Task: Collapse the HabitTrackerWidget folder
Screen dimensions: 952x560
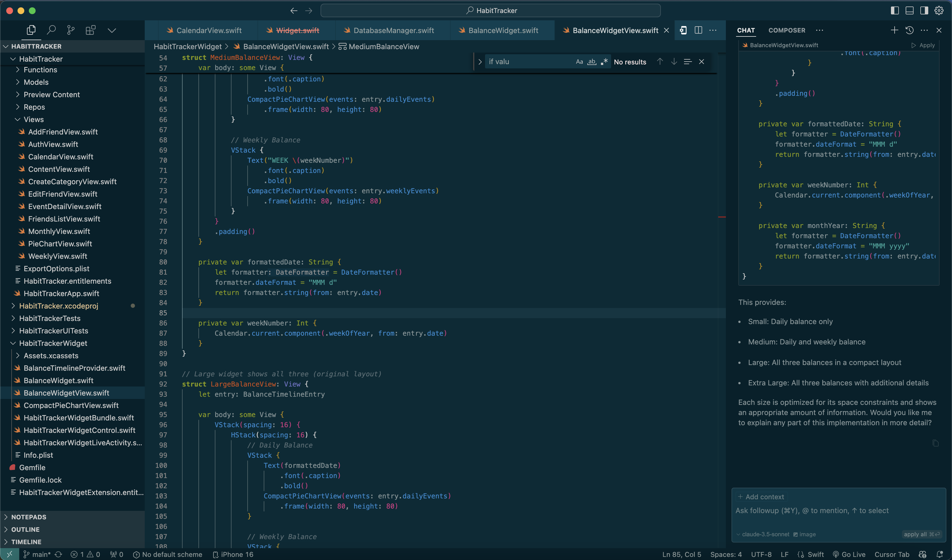Action: pos(72,343)
